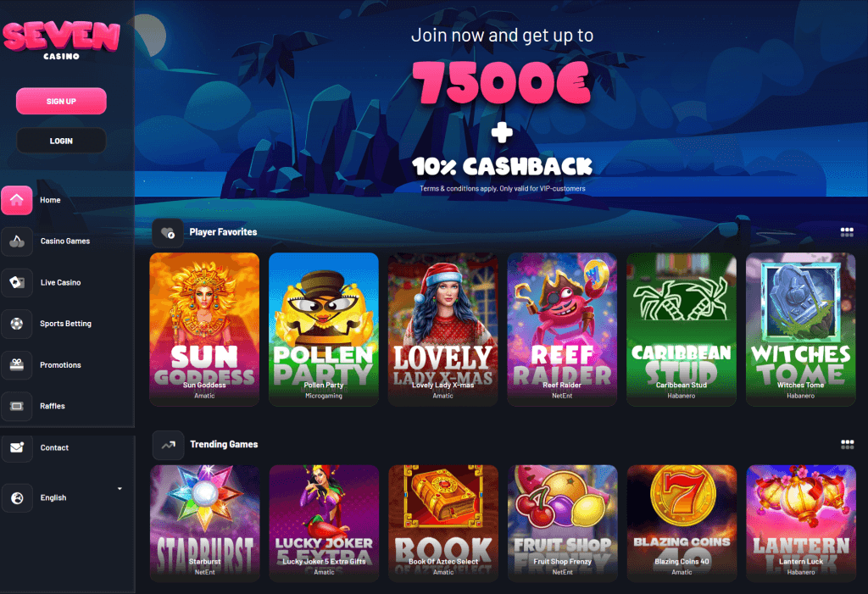Screen dimensions: 868x594
Task: Click the pink SIGN UP button
Action: (61, 102)
